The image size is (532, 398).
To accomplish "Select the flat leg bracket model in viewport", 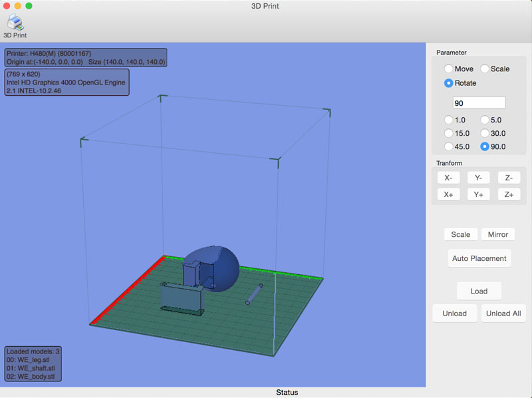I will point(182,299).
